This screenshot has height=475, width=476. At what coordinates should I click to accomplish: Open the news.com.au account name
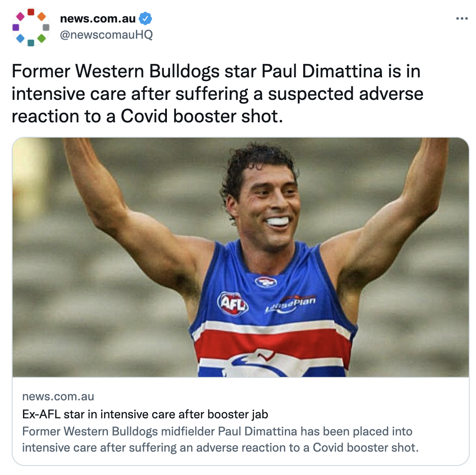coord(98,19)
